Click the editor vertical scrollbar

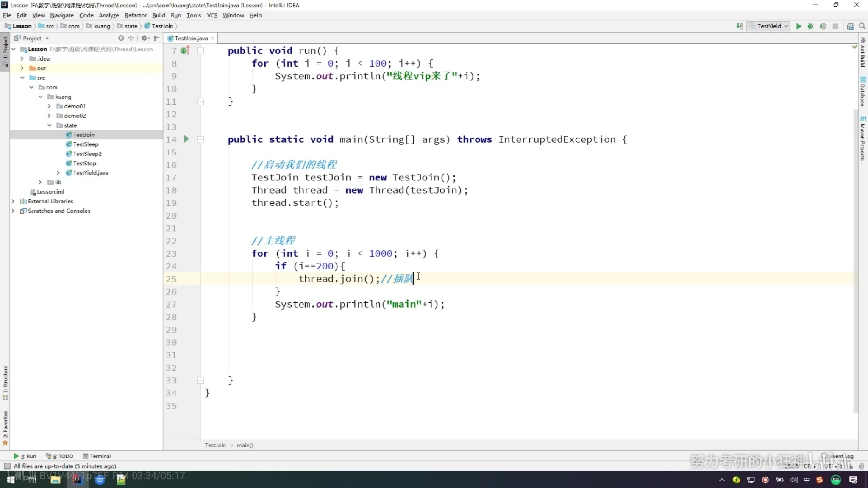pyautogui.click(x=855, y=261)
